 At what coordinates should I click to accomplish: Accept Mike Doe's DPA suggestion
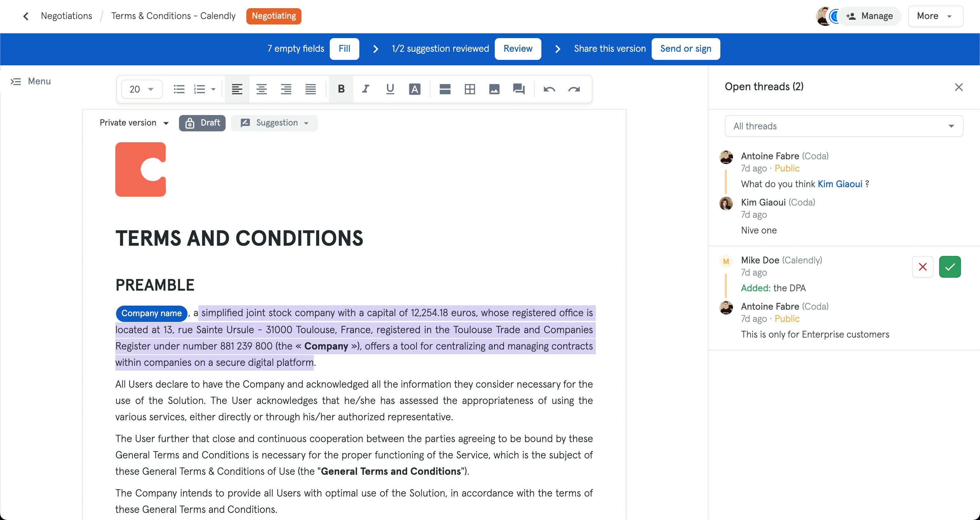950,266
